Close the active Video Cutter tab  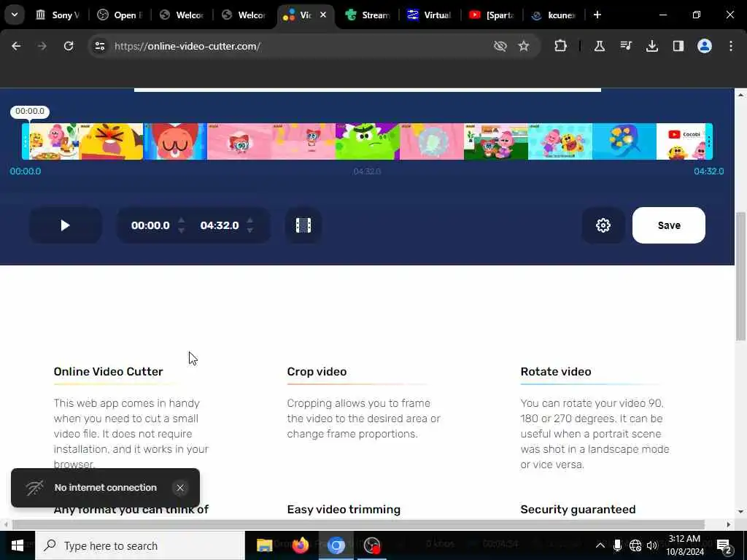click(323, 15)
